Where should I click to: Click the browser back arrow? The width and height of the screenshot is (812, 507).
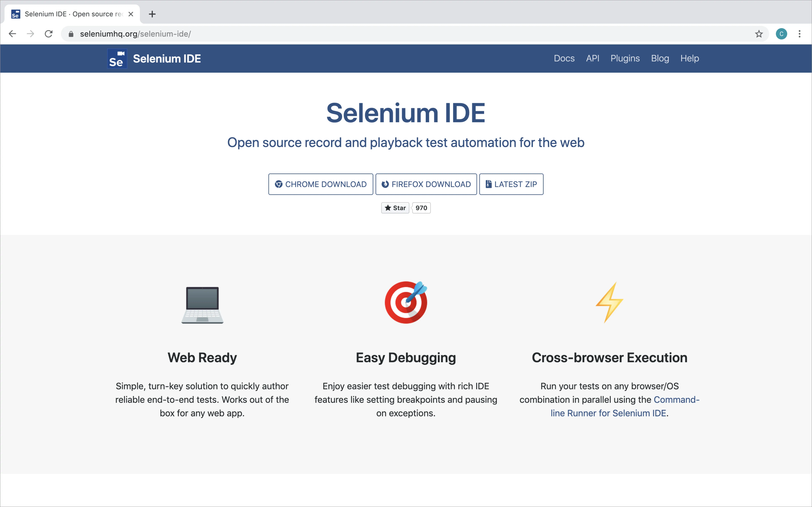(x=12, y=34)
